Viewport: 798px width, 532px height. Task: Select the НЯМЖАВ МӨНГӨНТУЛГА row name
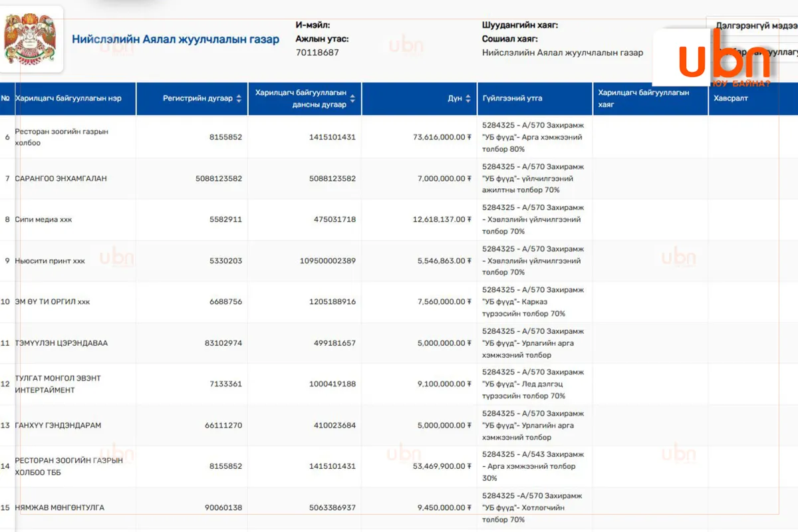(59, 507)
